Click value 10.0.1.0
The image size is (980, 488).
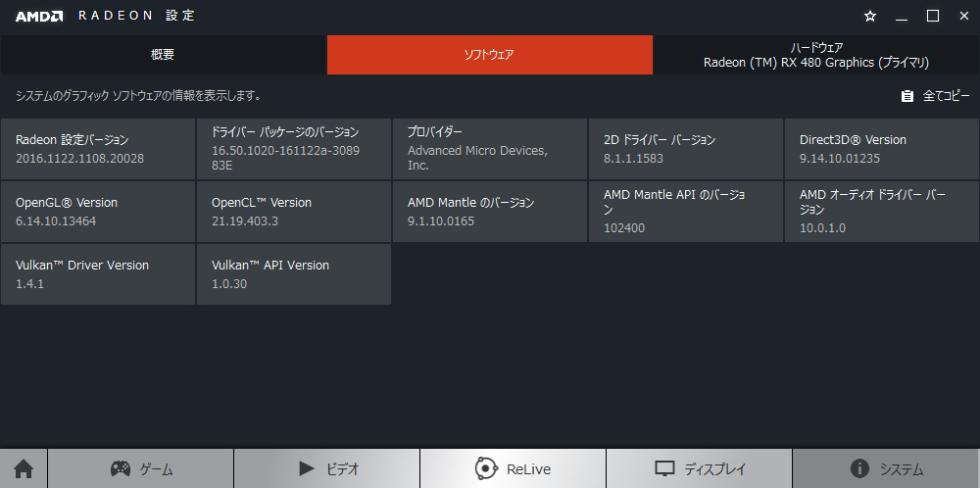tap(822, 228)
